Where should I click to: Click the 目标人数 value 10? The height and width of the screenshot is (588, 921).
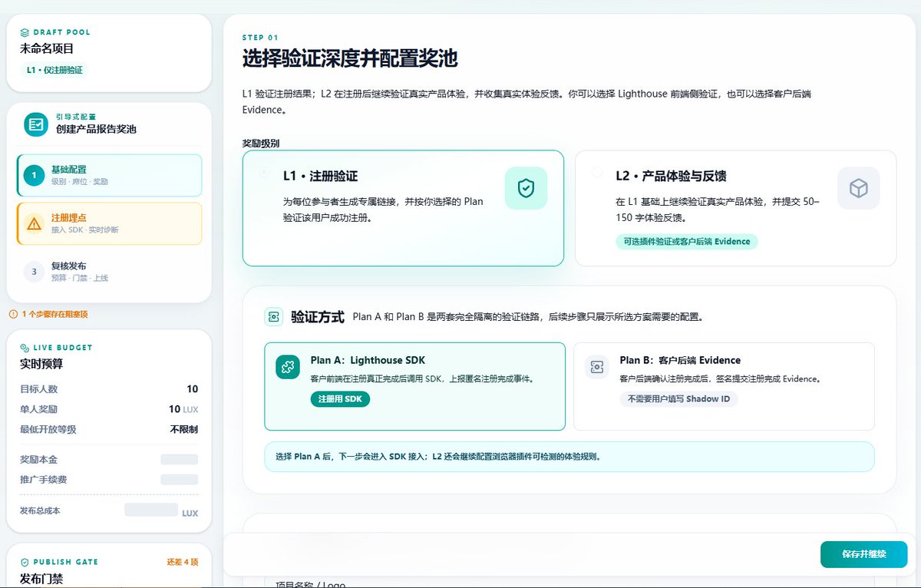193,389
